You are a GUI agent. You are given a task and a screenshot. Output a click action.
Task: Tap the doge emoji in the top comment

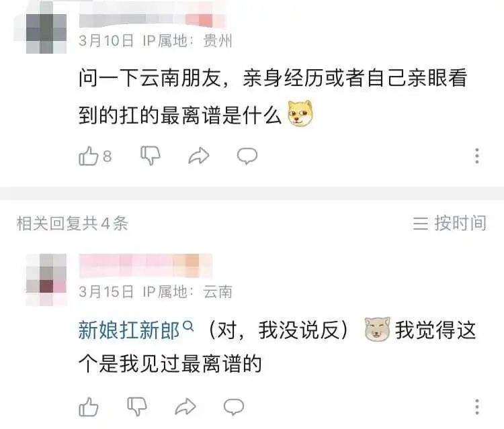[x=300, y=113]
